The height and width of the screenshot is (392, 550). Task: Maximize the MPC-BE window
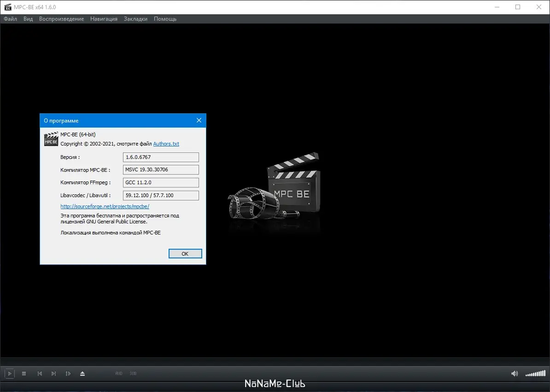point(518,7)
